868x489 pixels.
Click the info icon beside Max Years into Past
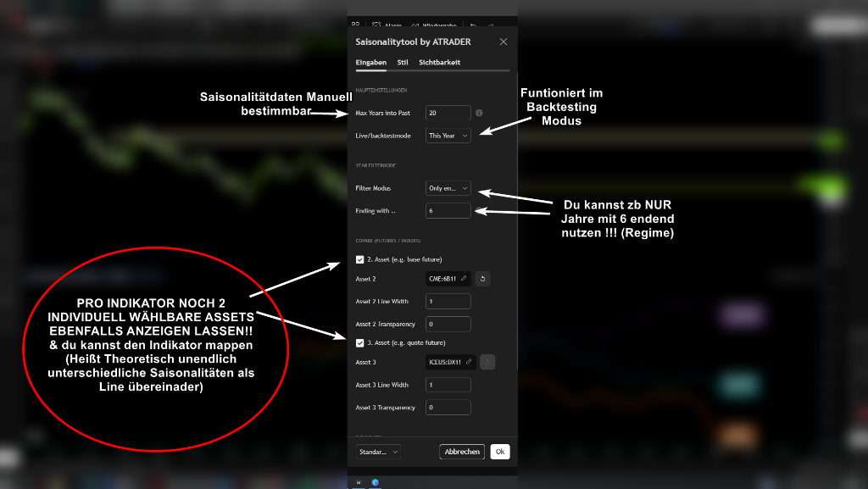point(479,113)
